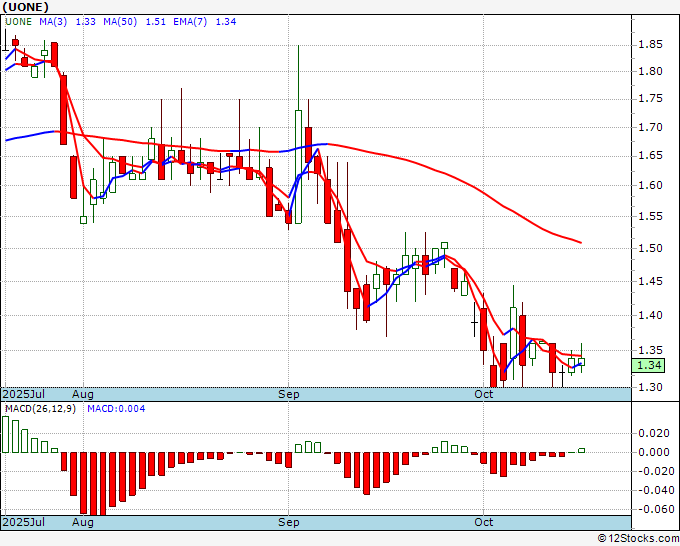Click the 0.000 MACD axis label
Image resolution: width=680 pixels, height=546 pixels.
pyautogui.click(x=653, y=452)
